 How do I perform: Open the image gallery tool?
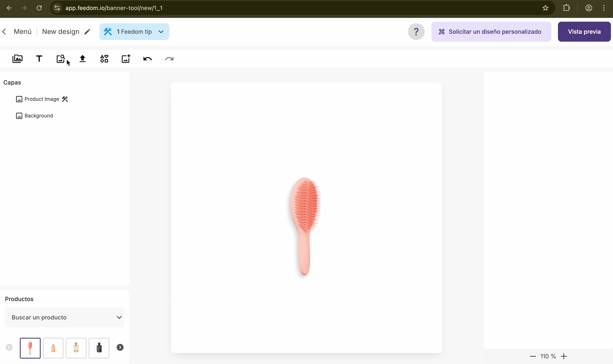18,59
